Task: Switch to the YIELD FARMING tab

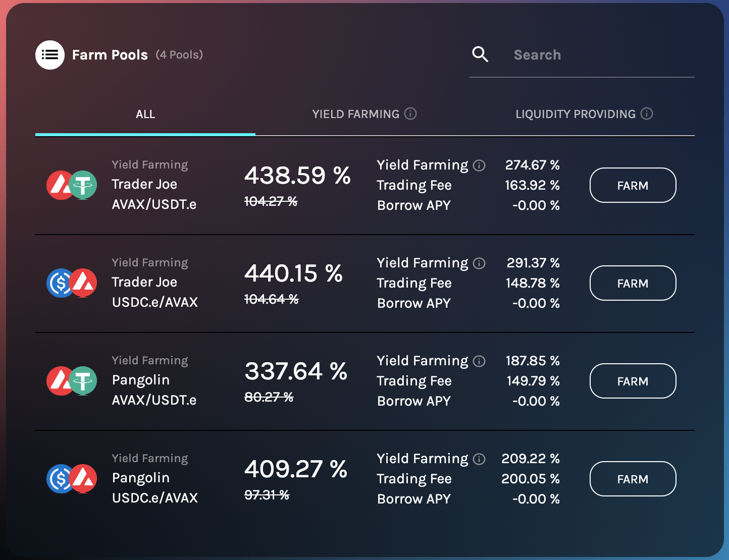Action: (364, 114)
